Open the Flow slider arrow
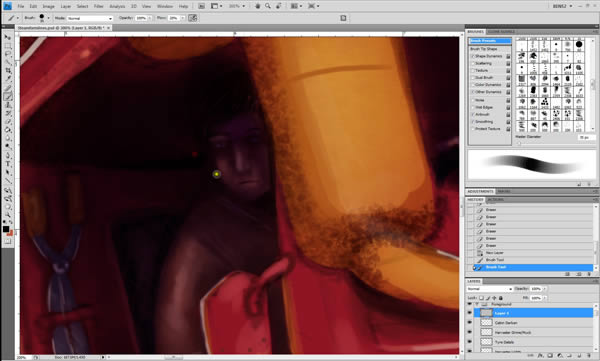The width and height of the screenshot is (600, 361). click(183, 18)
